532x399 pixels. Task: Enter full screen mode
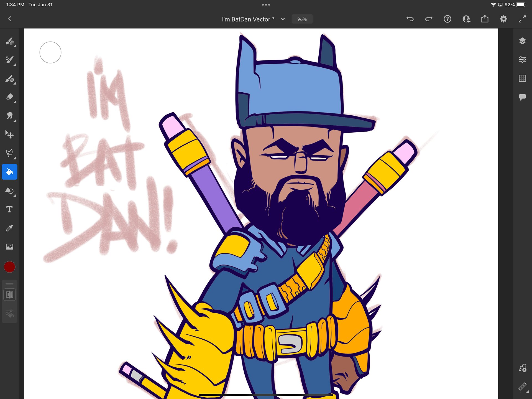tap(522, 19)
